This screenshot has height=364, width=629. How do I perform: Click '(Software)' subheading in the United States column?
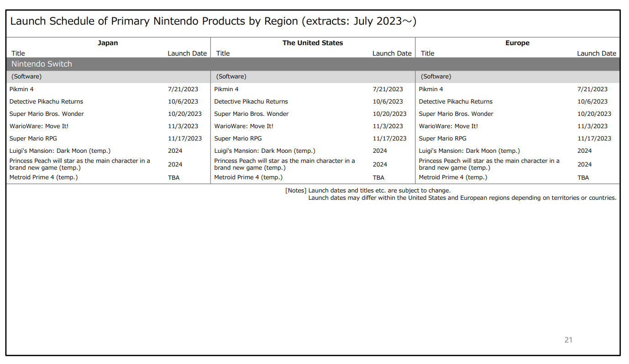click(x=231, y=77)
